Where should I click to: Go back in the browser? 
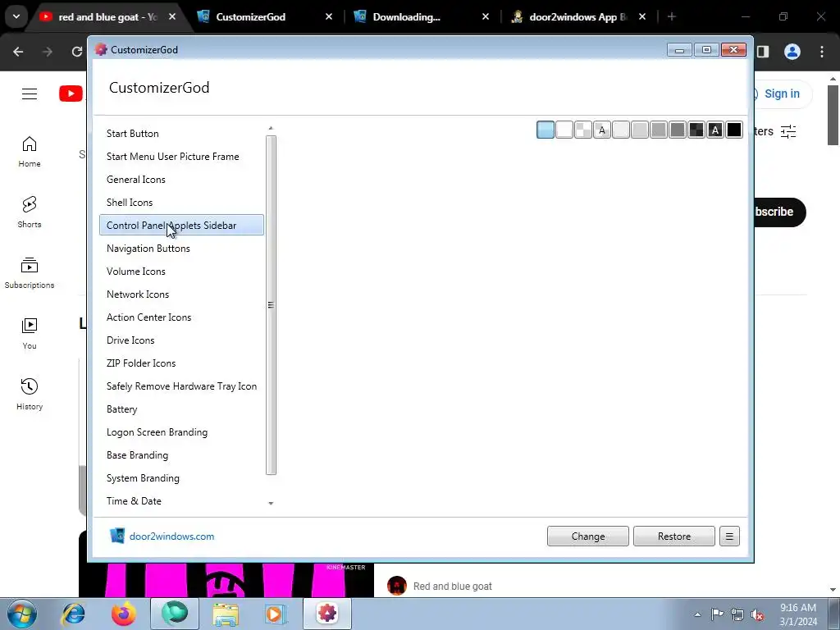(x=18, y=52)
